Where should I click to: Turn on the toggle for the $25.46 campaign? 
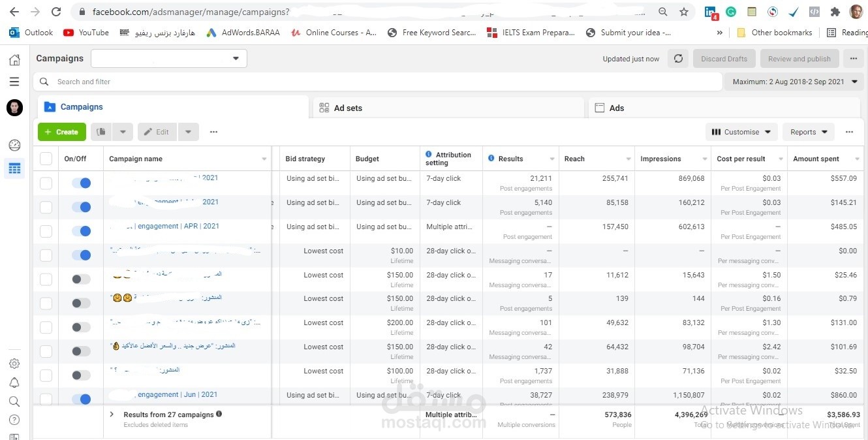[81, 279]
